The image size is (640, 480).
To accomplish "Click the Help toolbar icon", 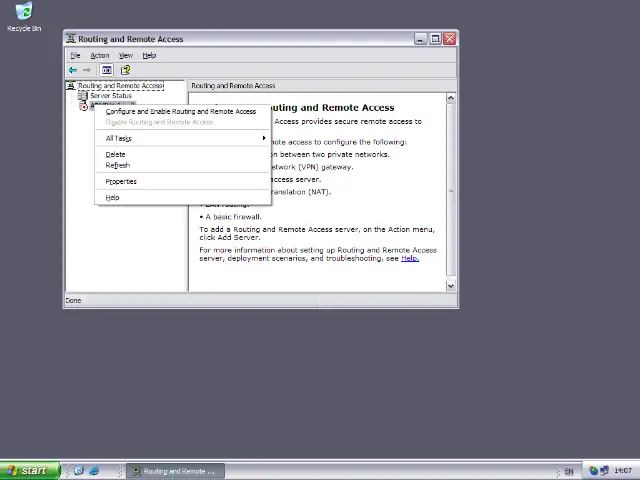I will pyautogui.click(x=125, y=70).
